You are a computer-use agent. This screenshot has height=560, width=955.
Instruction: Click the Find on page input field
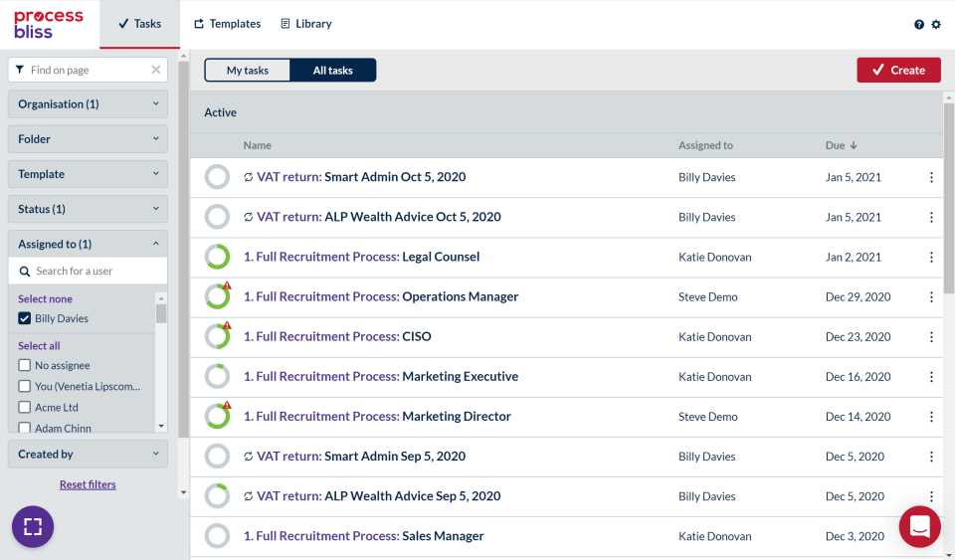[88, 70]
